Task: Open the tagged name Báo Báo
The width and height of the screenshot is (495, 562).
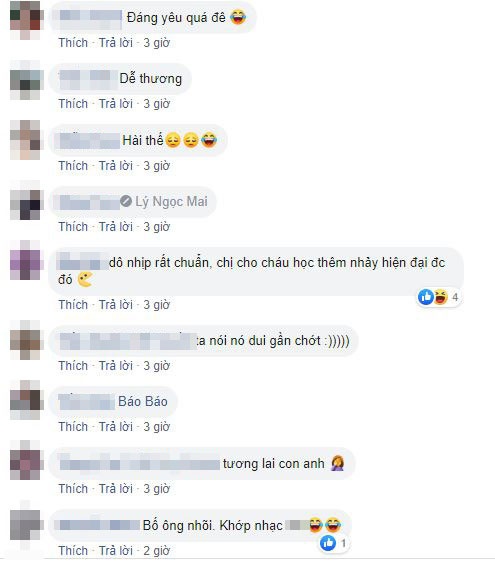Action: coord(143,401)
